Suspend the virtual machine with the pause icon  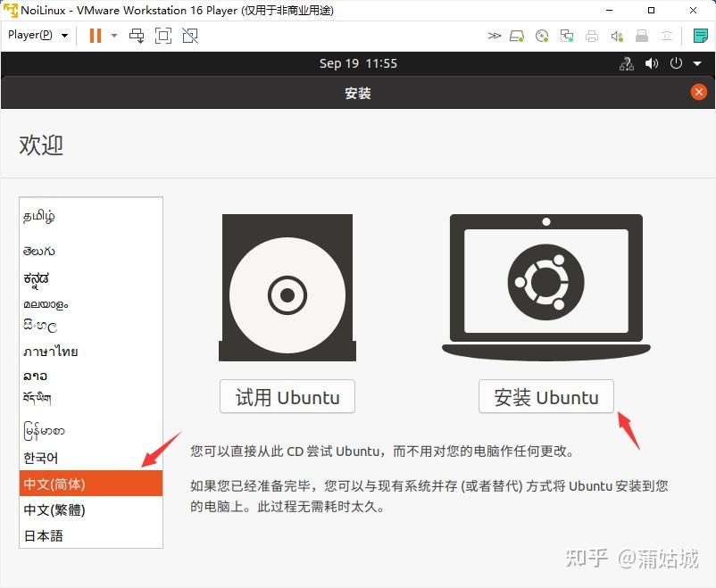(x=95, y=36)
